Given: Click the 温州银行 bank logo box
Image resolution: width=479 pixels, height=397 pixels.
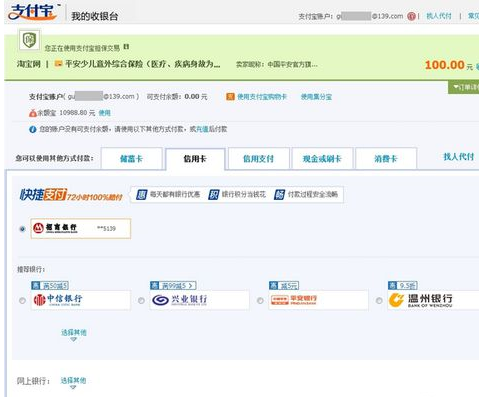Looking at the screenshot, I should pos(433,300).
